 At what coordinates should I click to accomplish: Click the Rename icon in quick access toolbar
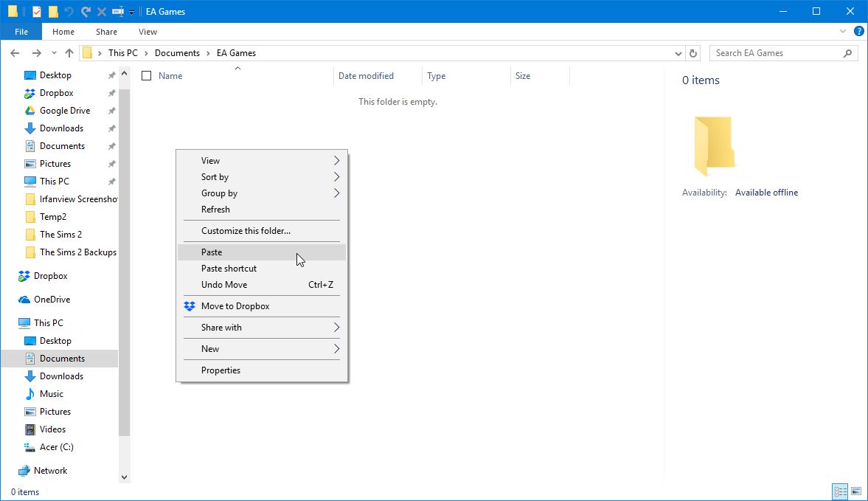(117, 11)
